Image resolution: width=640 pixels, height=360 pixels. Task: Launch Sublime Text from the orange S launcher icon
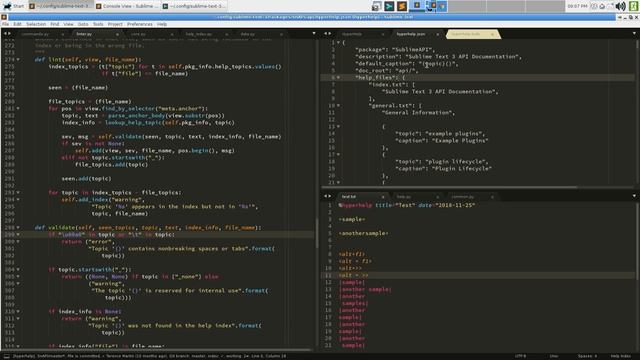coord(402,6)
